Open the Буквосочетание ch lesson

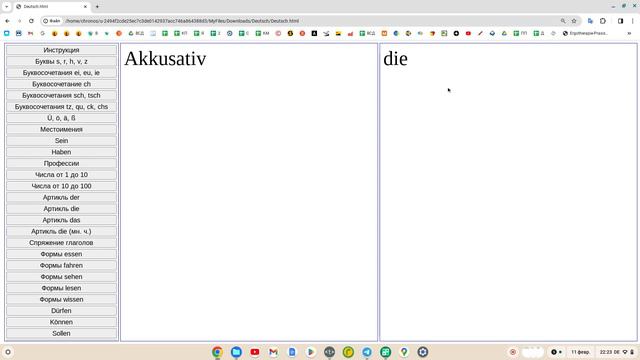point(61,84)
